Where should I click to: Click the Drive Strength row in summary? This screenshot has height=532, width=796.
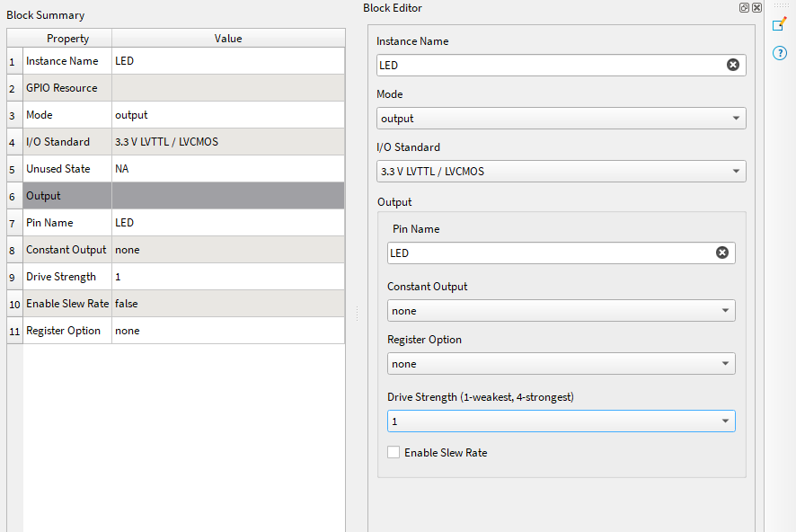67,277
